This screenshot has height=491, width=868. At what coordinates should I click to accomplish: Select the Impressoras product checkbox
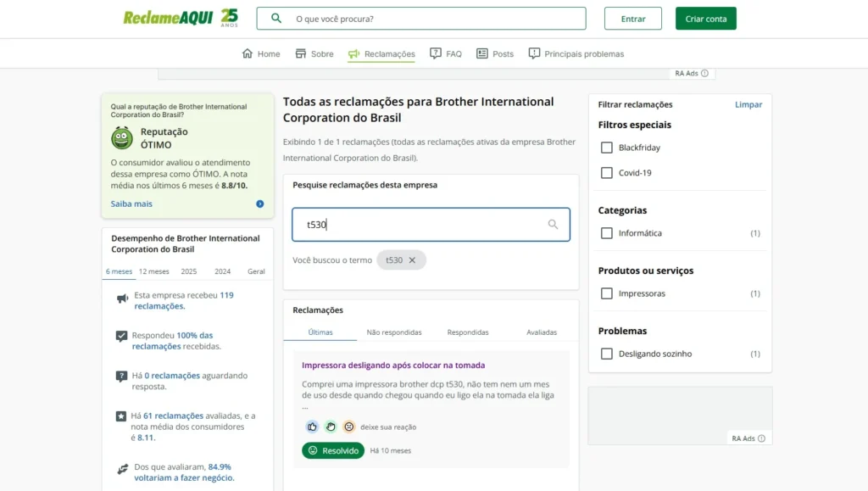607,293
